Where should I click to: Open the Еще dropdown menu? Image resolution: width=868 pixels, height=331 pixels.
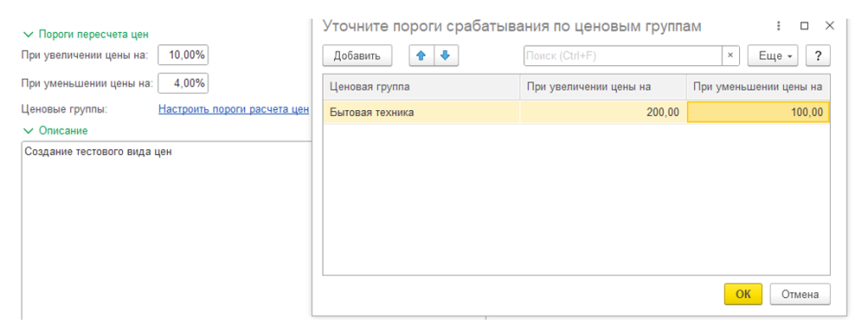pyautogui.click(x=773, y=56)
